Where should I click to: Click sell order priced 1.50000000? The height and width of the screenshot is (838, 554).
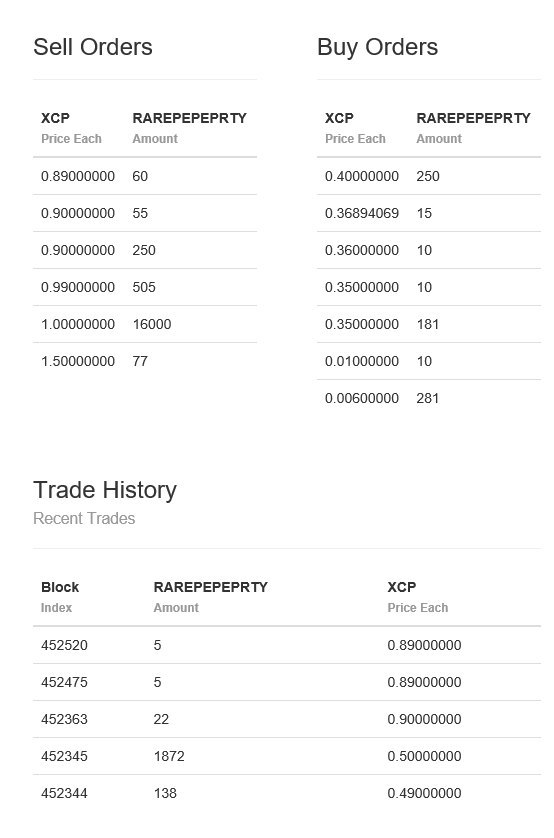pos(145,361)
